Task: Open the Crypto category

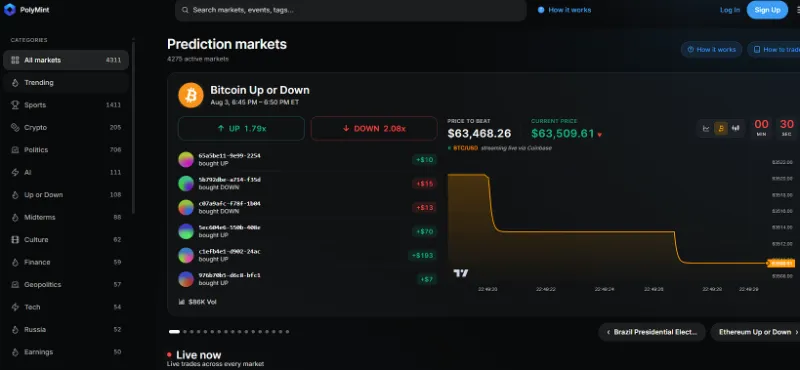Action: [66, 128]
